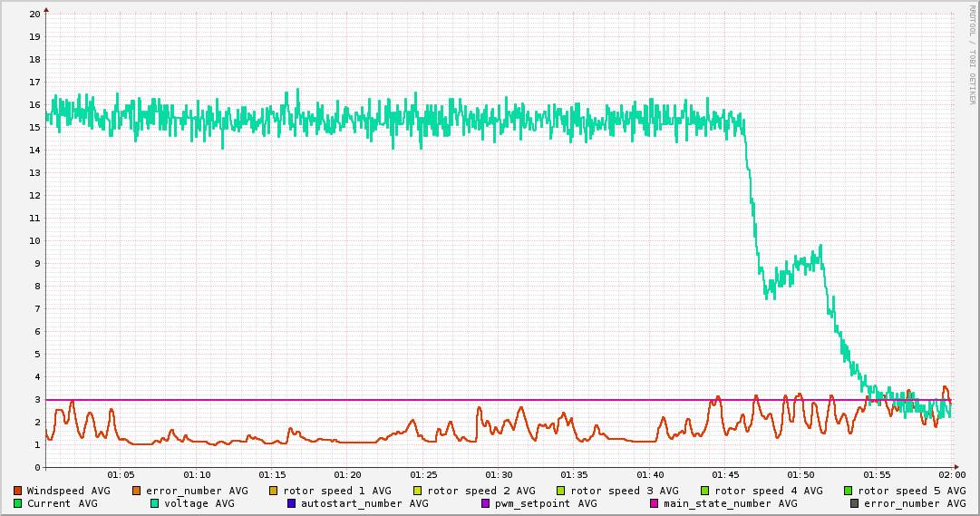This screenshot has width=980, height=516.
Task: Click the red Windspeed AVG legend swatch
Action: (x=18, y=491)
